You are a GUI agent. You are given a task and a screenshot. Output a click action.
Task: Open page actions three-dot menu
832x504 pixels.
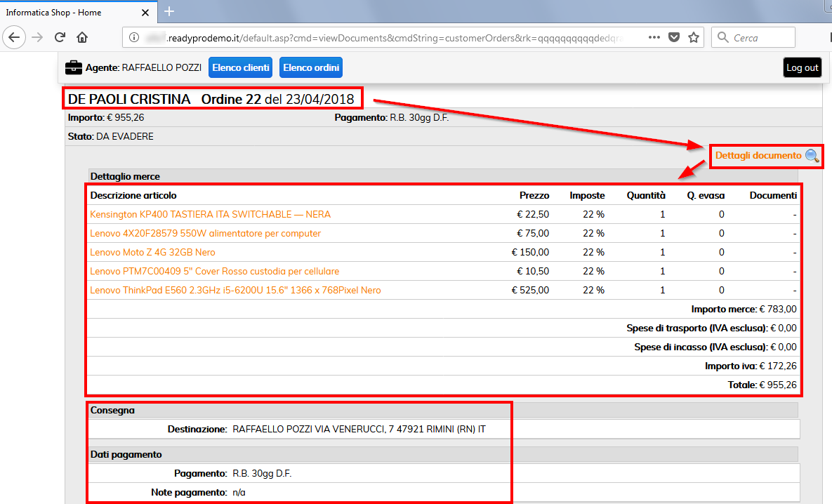654,37
